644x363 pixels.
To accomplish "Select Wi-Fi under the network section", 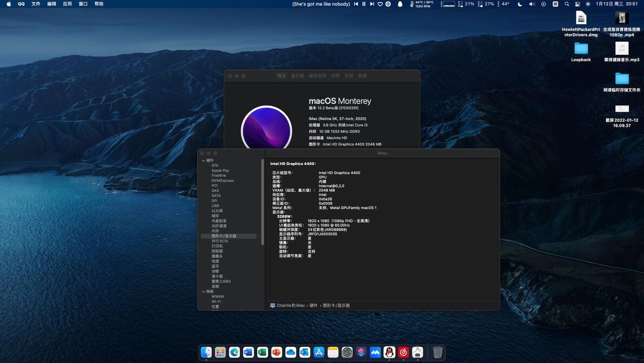I will [x=216, y=301].
